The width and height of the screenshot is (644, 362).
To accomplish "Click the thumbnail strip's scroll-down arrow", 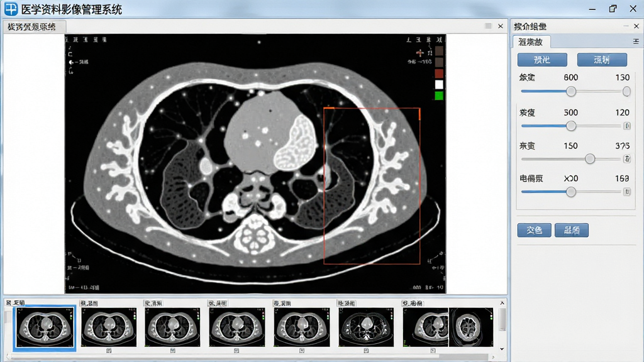I will pyautogui.click(x=502, y=349).
